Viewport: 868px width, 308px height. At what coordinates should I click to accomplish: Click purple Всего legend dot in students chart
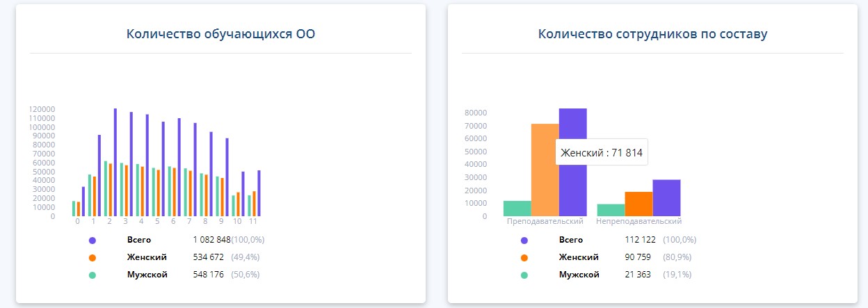[93, 240]
